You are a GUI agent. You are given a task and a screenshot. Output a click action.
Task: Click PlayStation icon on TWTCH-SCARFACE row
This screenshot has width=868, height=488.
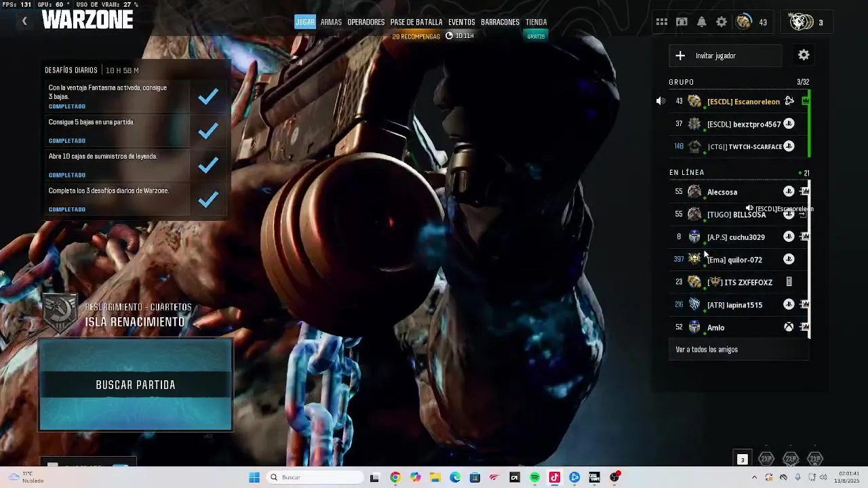(789, 146)
